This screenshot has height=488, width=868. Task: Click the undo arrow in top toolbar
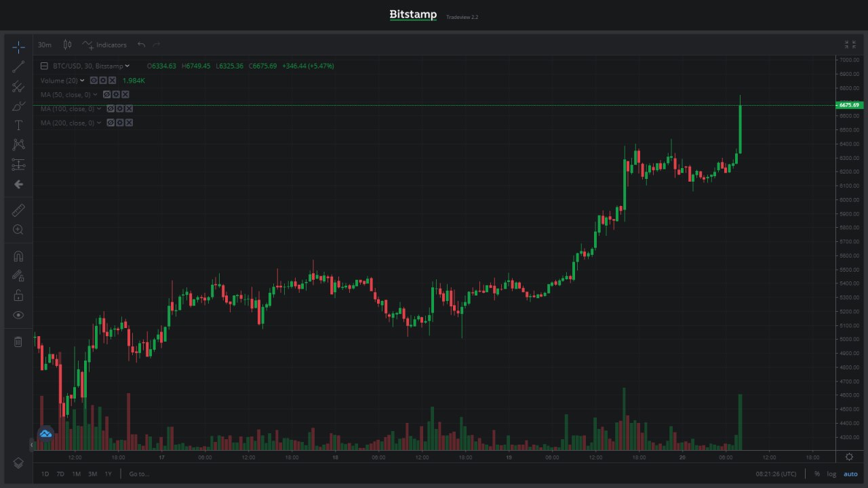pos(141,45)
